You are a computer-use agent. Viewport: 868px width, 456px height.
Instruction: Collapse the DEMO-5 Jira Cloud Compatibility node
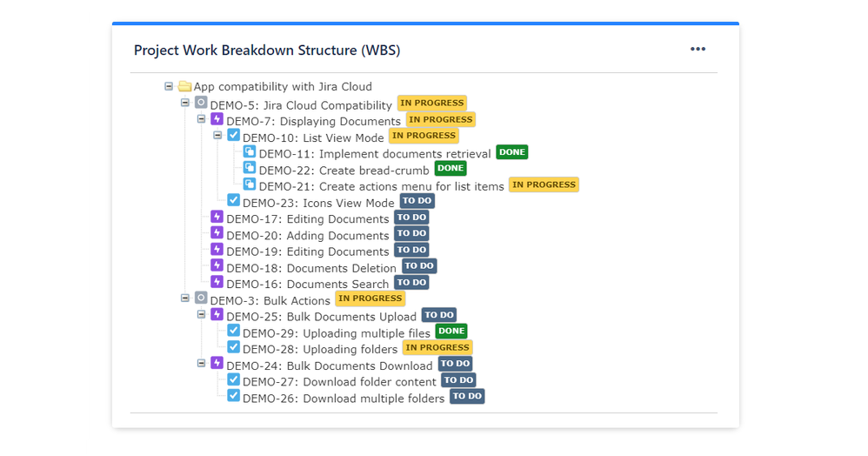(185, 103)
